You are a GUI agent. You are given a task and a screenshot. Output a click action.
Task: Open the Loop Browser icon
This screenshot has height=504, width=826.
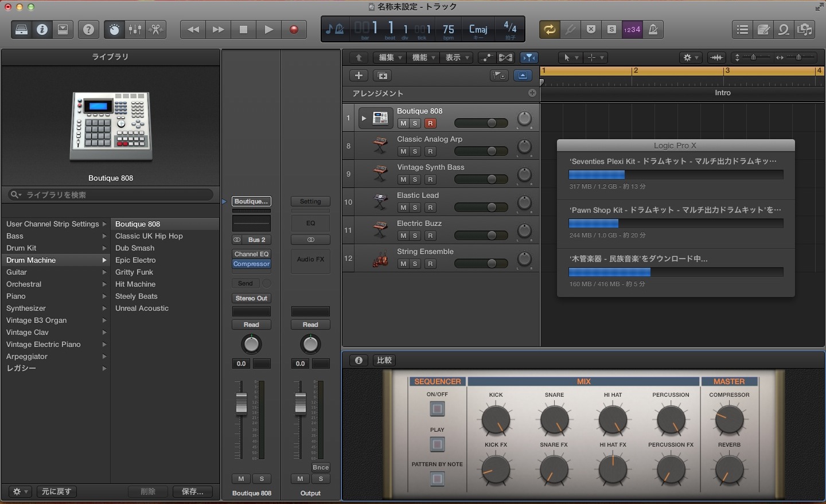click(x=784, y=30)
